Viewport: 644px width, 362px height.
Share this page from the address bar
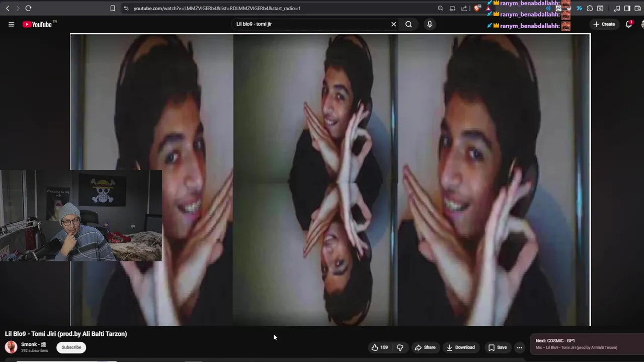click(x=464, y=8)
